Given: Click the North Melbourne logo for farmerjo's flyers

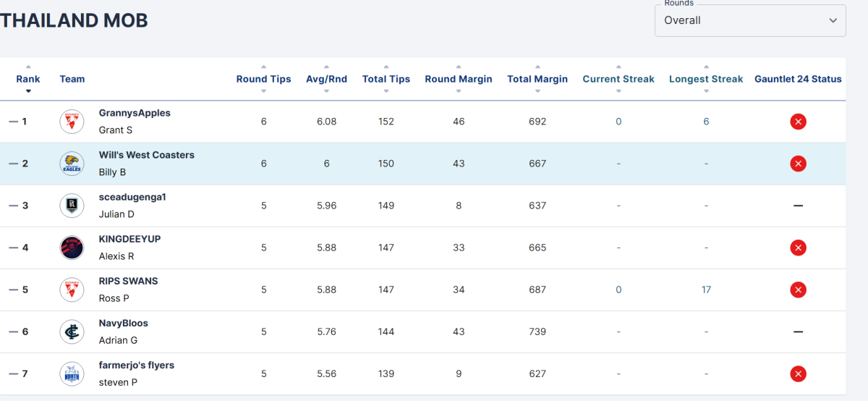Looking at the screenshot, I should tap(72, 373).
